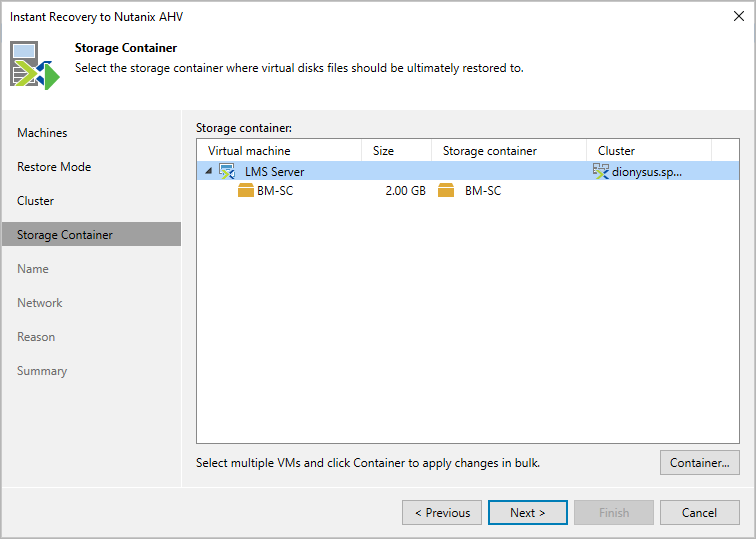Click the Instant Recovery wizard header icon

point(35,65)
